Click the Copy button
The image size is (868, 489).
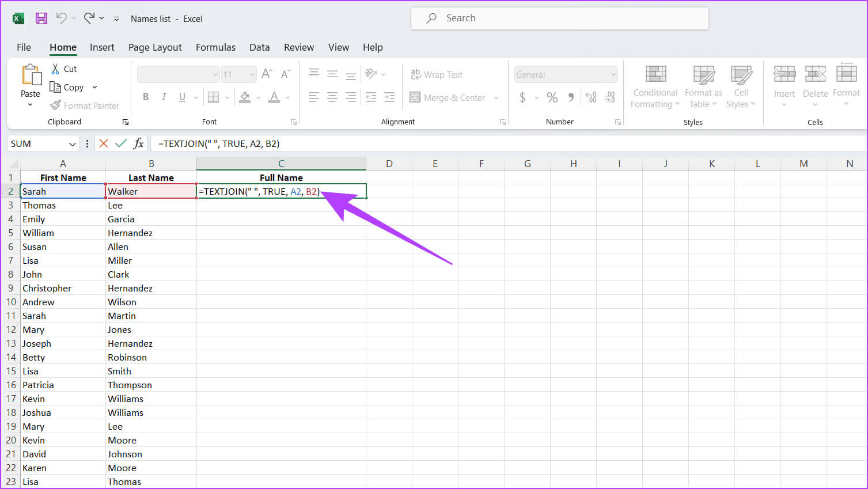pyautogui.click(x=67, y=87)
